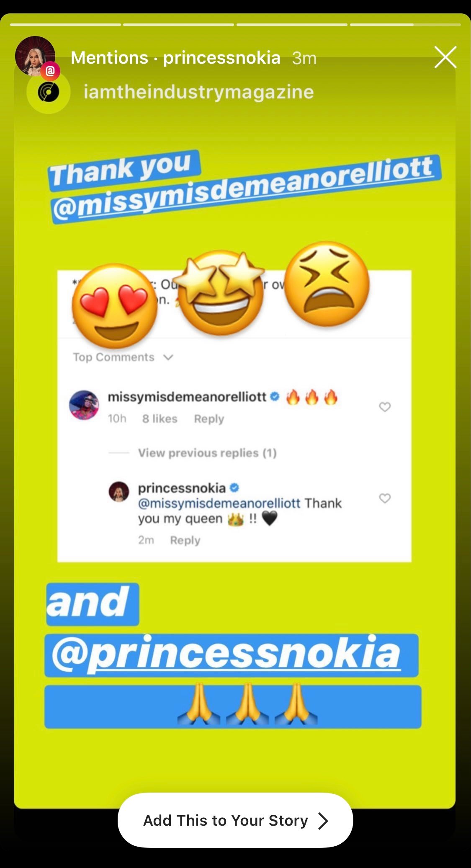The height and width of the screenshot is (868, 471).
Task: Tap Add This to Your Story button
Action: pos(235,820)
